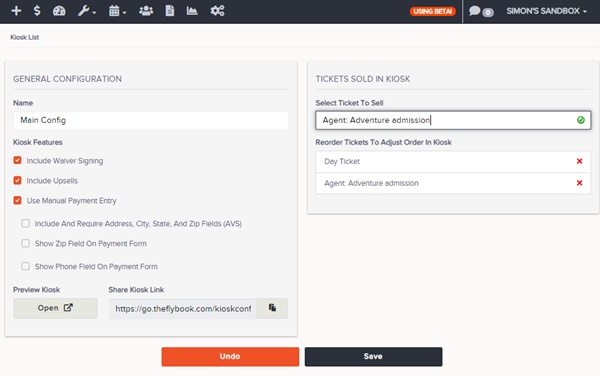Open the document page icon
Screen dimensions: 600x376
pyautogui.click(x=170, y=11)
